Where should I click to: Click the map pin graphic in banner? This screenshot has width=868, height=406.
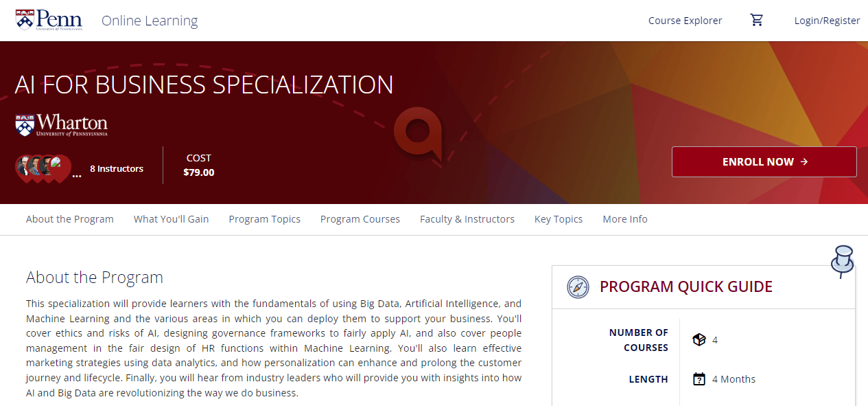coord(417,134)
